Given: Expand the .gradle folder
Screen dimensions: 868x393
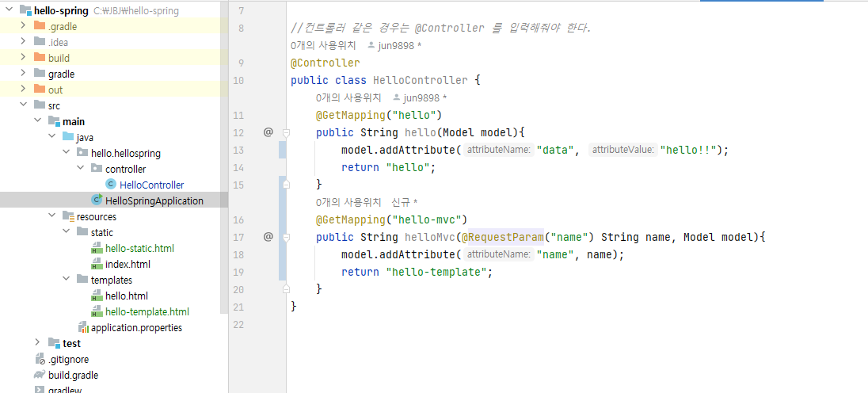Looking at the screenshot, I should (23, 25).
